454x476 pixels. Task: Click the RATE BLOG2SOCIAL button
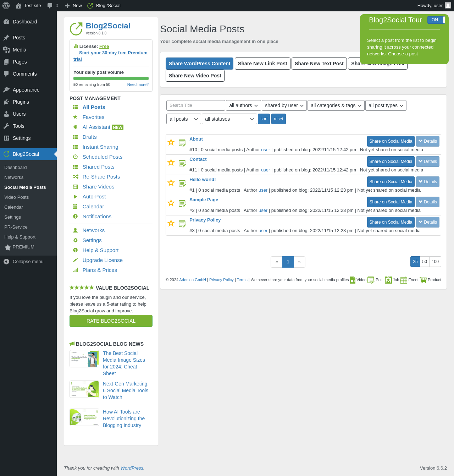pos(111,321)
